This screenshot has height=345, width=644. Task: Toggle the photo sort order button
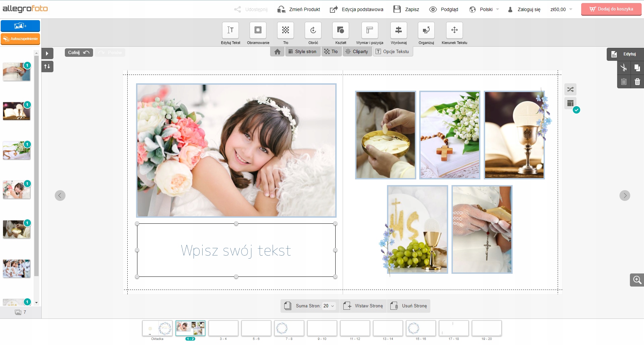point(47,67)
